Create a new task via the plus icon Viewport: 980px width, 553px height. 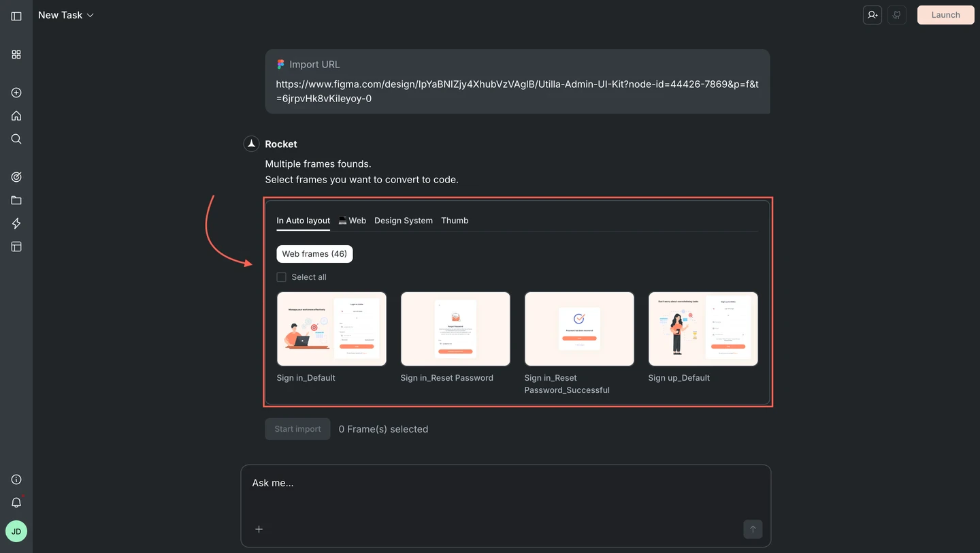click(x=16, y=93)
